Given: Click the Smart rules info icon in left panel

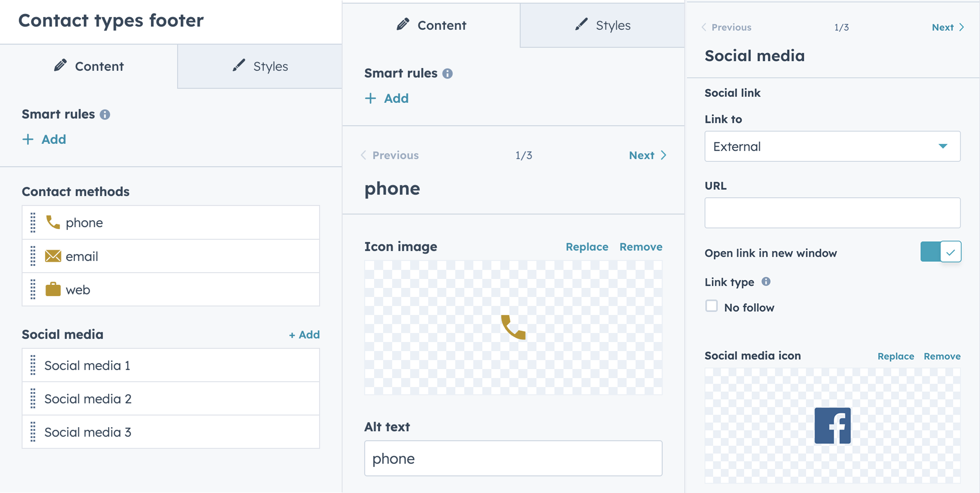Looking at the screenshot, I should click(105, 114).
